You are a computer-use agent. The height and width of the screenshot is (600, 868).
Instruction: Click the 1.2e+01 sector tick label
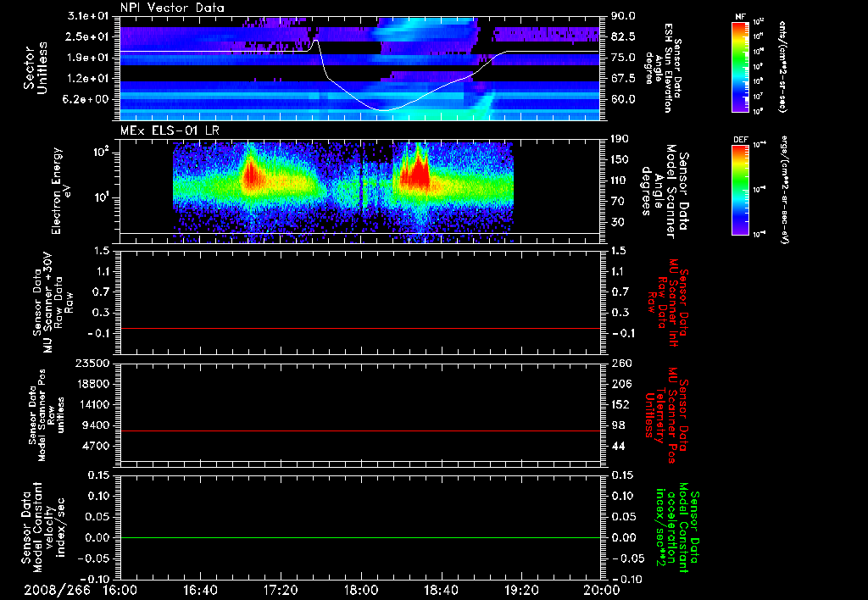tap(89, 79)
